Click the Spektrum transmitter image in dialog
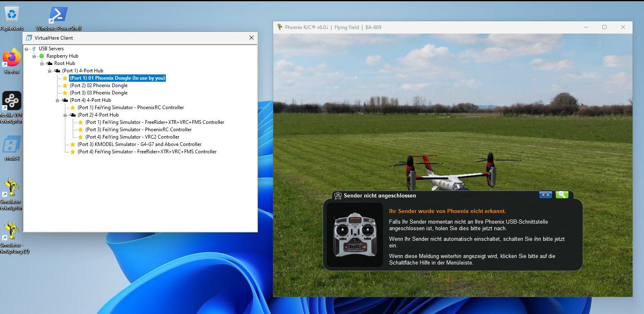The width and height of the screenshot is (644, 314). coord(355,235)
